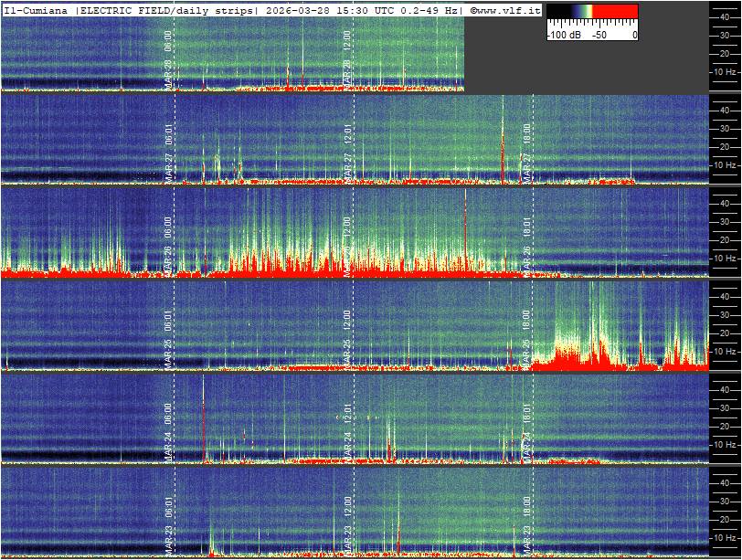Click the -100 dB label on color legend
Viewport: 742px width, 560px height.
coord(563,35)
